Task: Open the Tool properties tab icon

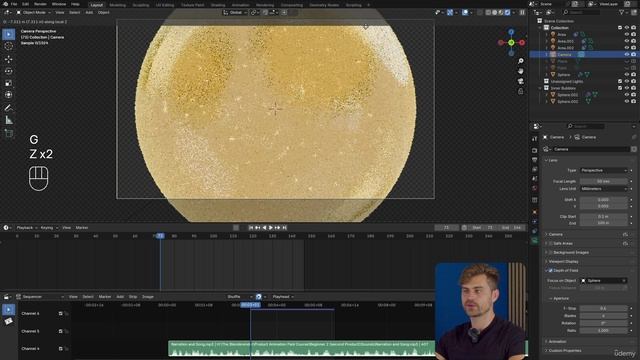Action: [535, 139]
